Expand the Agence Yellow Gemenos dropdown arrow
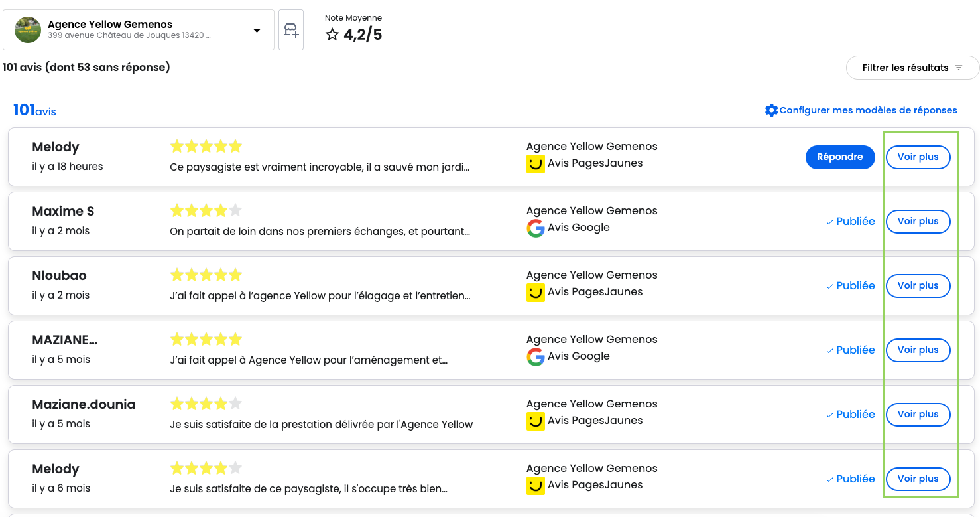980x517 pixels. coord(257,31)
